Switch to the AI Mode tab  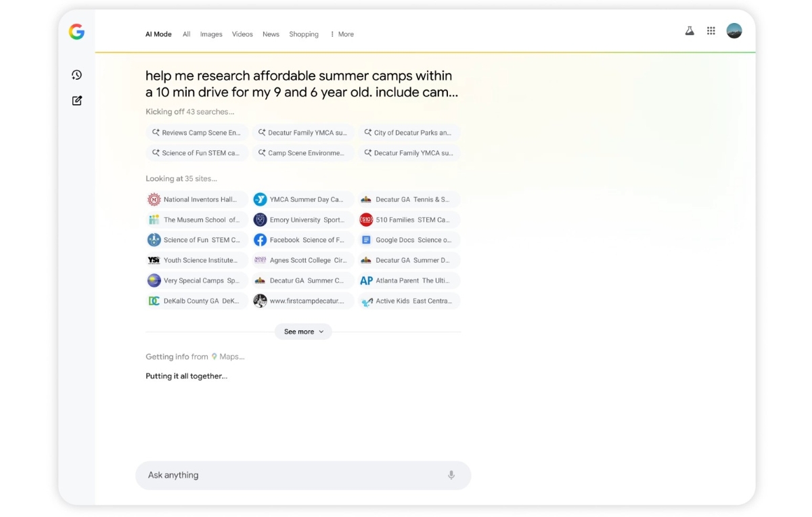(x=158, y=35)
